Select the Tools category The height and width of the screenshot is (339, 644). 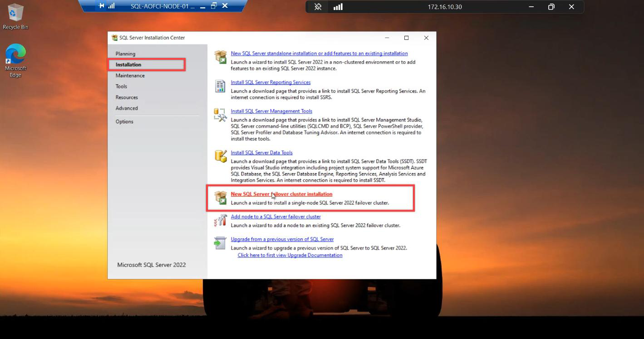click(121, 87)
